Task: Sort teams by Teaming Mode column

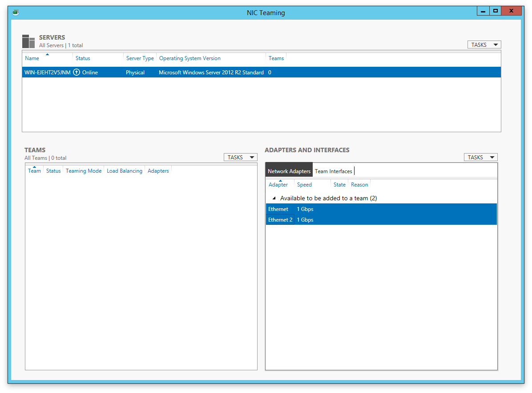Action: (84, 171)
